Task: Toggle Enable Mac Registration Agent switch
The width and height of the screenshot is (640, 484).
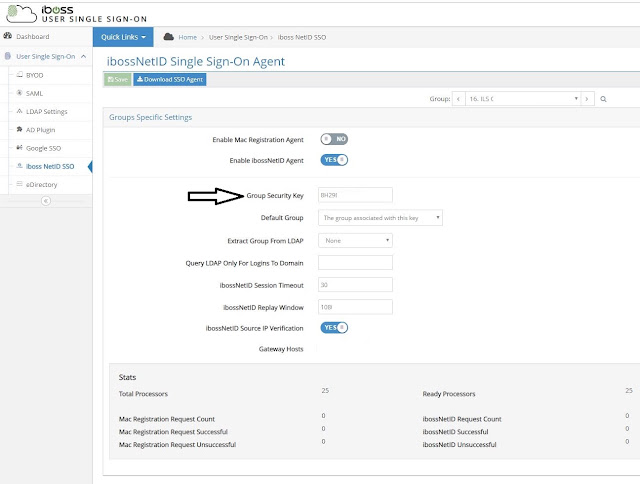Action: (x=334, y=139)
